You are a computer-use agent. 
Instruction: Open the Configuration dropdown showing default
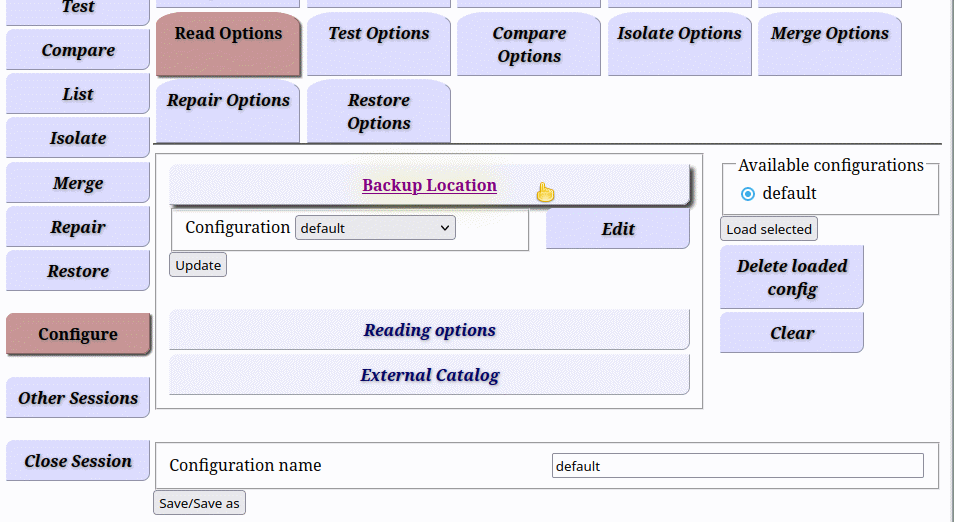[375, 228]
